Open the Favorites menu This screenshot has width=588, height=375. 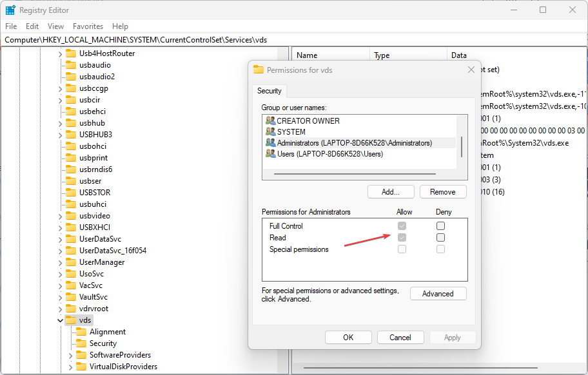(88, 26)
